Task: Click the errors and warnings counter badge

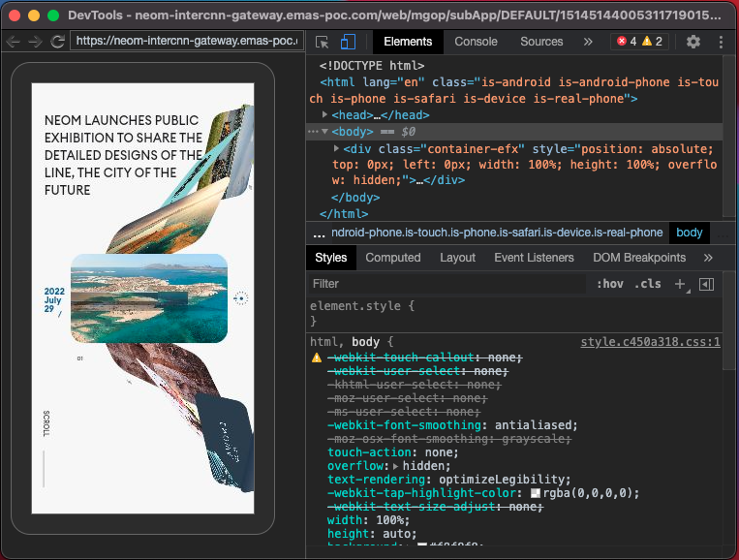Action: click(638, 42)
